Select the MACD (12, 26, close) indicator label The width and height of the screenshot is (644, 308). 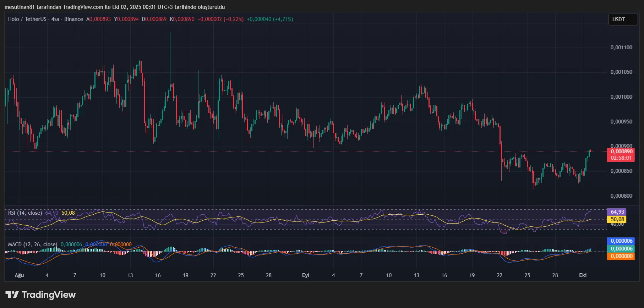point(32,244)
